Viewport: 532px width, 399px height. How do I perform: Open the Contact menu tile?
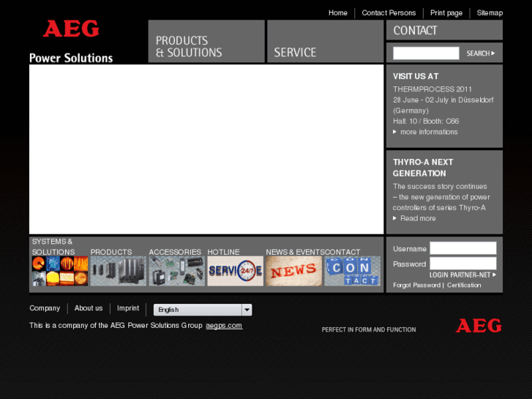pyautogui.click(x=444, y=30)
